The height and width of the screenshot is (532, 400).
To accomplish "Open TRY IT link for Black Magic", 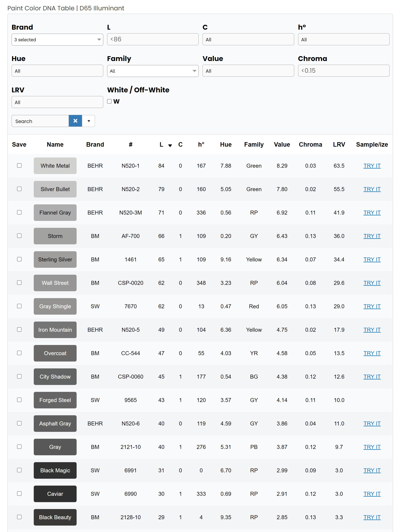I will (x=372, y=471).
